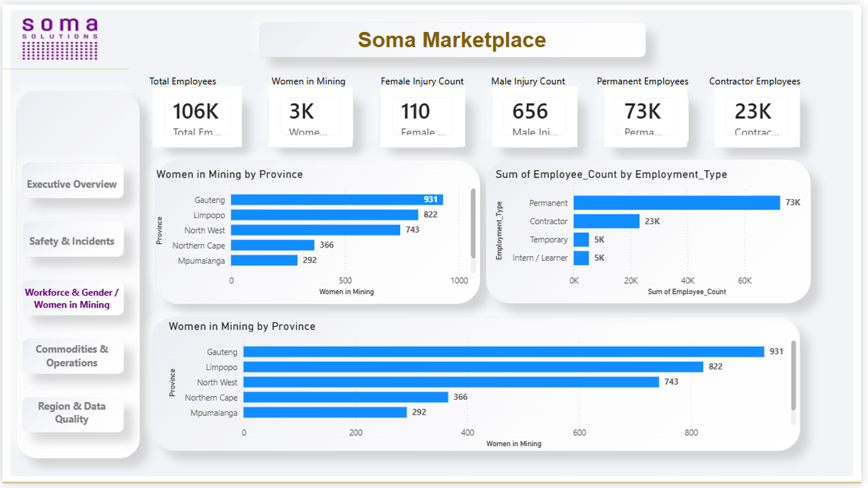Select the Male Injury Count 656 card
Image resolution: width=868 pixels, height=488 pixels.
coord(534,117)
